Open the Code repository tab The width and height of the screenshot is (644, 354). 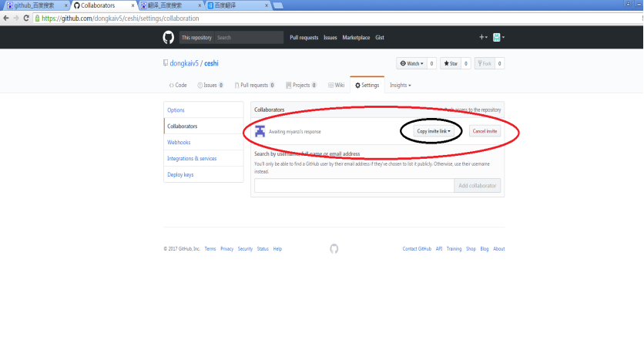(178, 85)
